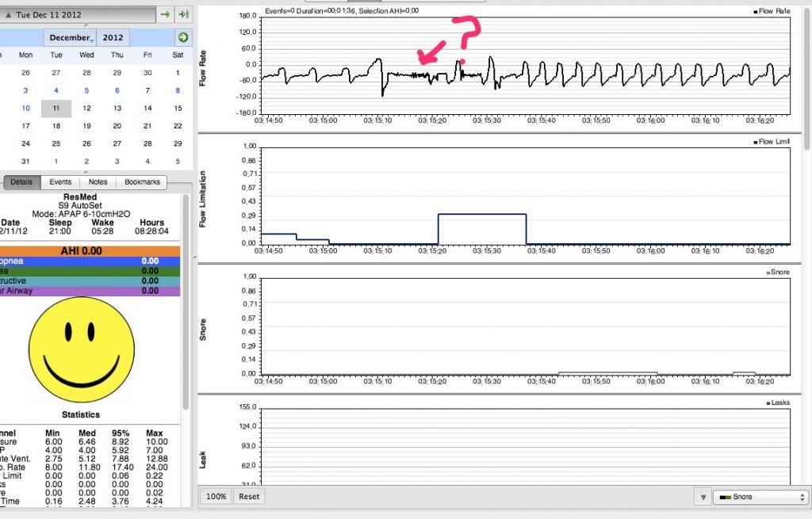Image resolution: width=812 pixels, height=519 pixels.
Task: Click the green circular arrow beside year 2012
Action: tap(183, 37)
